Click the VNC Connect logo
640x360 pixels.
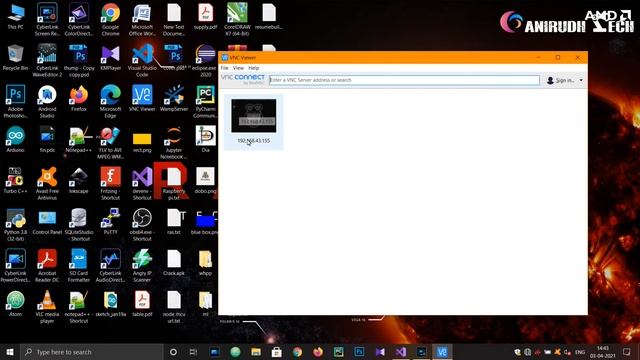click(243, 79)
